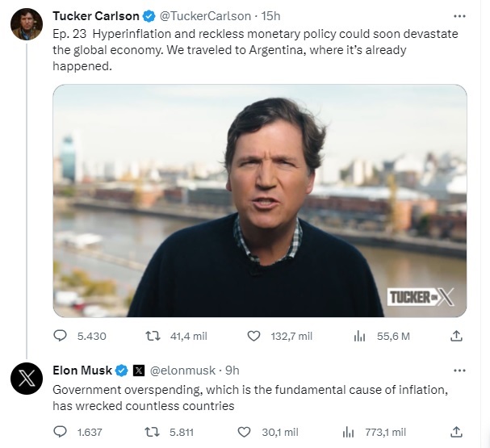Open the @TuckerCarlson handle link
Viewport: 490px width, 448px height.
tap(203, 15)
